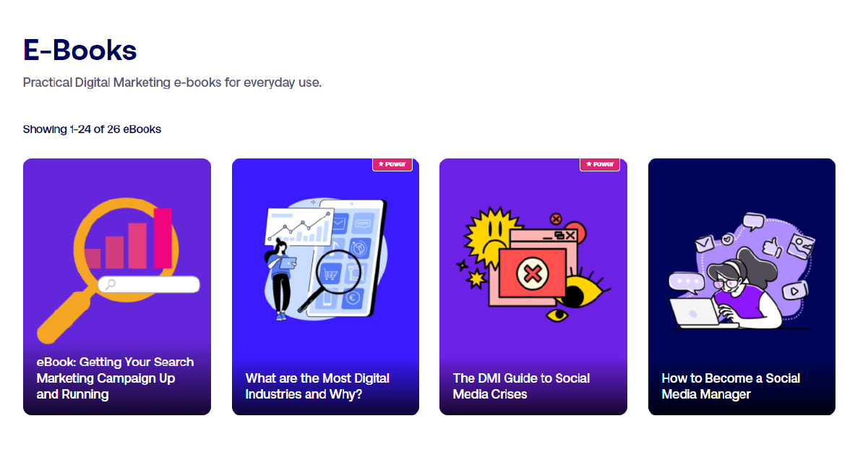Open eBook Getting Your Search Marketing Campaign title
Screen dimensions: 868x455
(115, 378)
